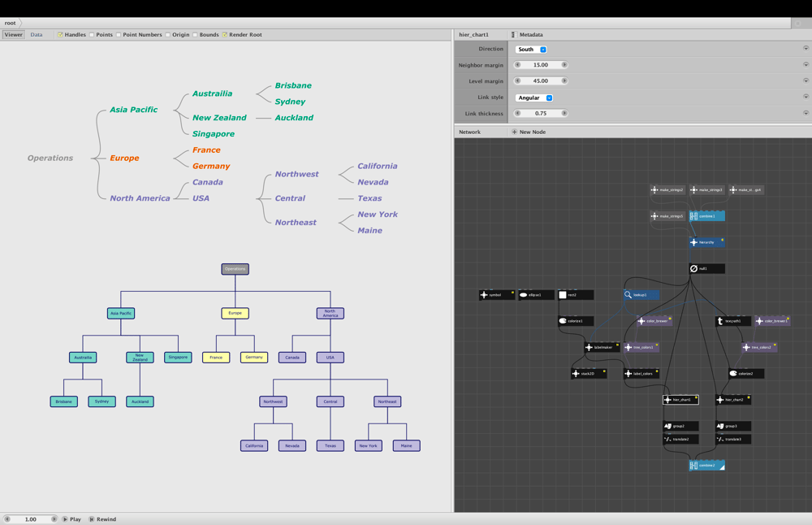
Task: Open the Link style row options menu
Action: (806, 97)
